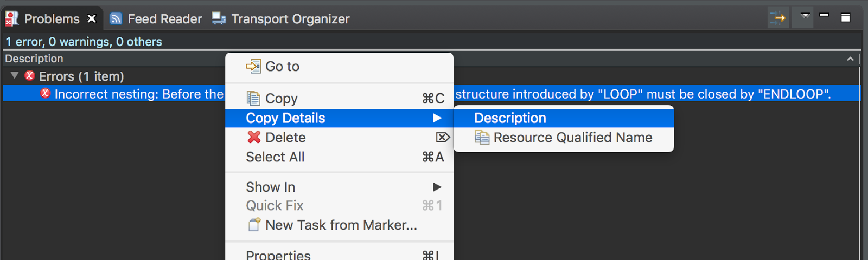The height and width of the screenshot is (260, 868).
Task: Click the New Task from Marker icon
Action: click(x=254, y=224)
